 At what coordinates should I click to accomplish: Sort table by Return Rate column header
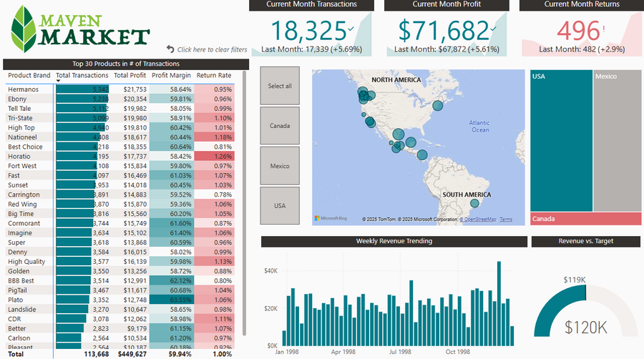(213, 75)
